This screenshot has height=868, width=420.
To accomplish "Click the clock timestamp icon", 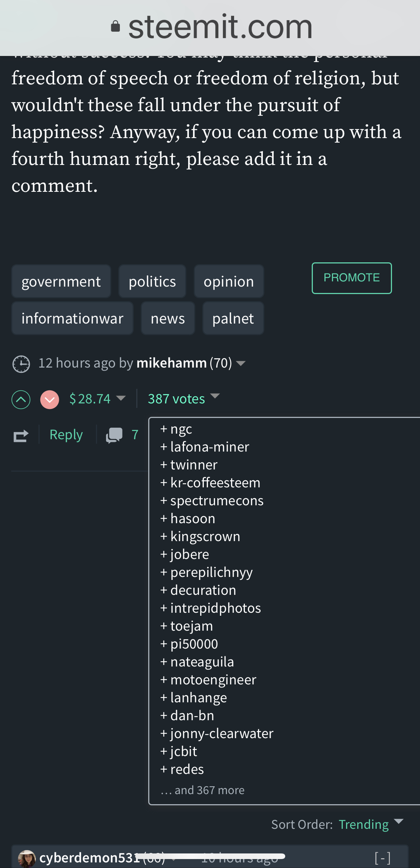I will (x=21, y=364).
